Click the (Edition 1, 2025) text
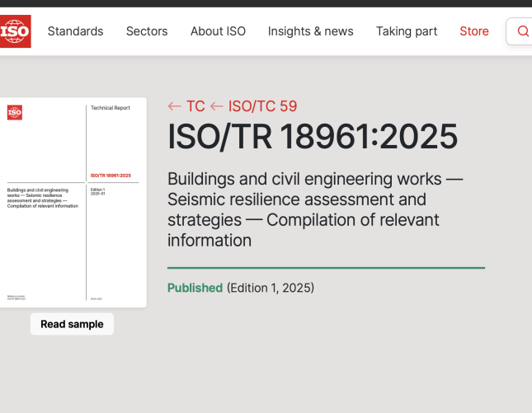532x413 pixels. [x=271, y=288]
